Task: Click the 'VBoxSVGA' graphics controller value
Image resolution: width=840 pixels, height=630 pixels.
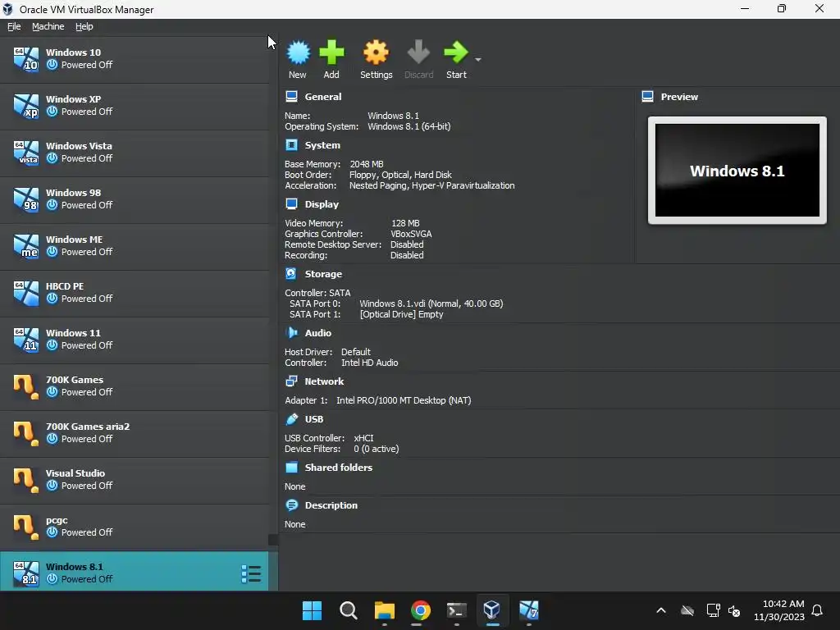Action: click(x=412, y=234)
